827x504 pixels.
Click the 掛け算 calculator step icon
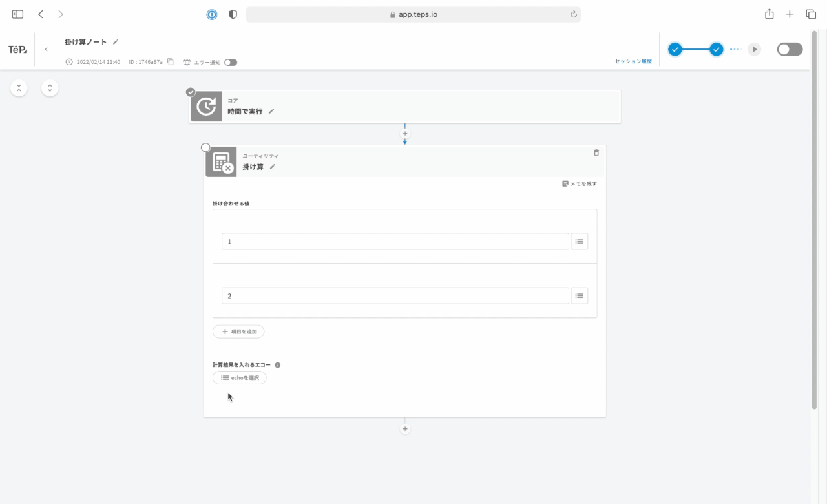[221, 162]
